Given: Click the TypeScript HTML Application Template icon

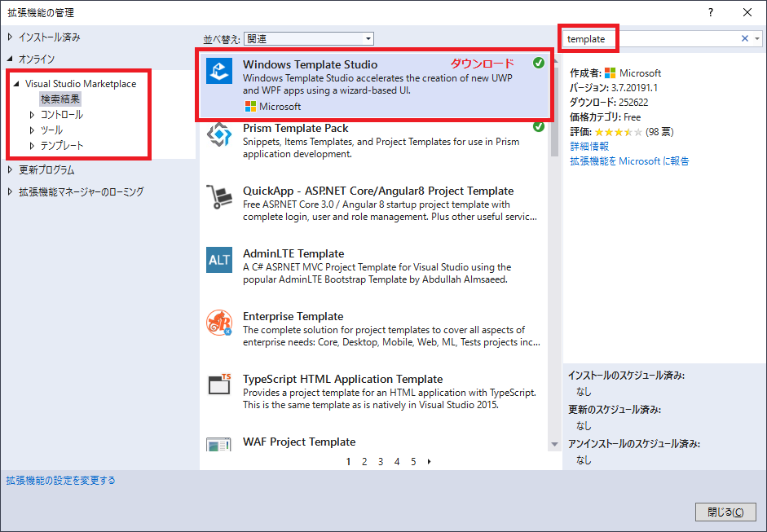Looking at the screenshot, I should [219, 385].
